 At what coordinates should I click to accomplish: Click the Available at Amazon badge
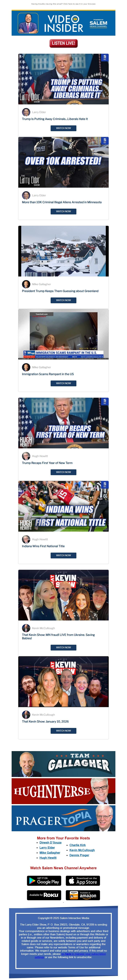pos(83,895)
